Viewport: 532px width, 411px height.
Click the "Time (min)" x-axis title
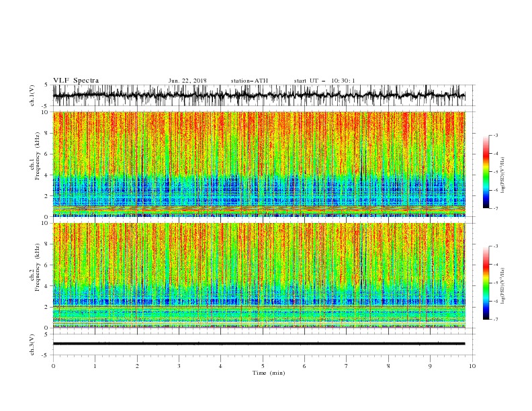click(x=269, y=373)
